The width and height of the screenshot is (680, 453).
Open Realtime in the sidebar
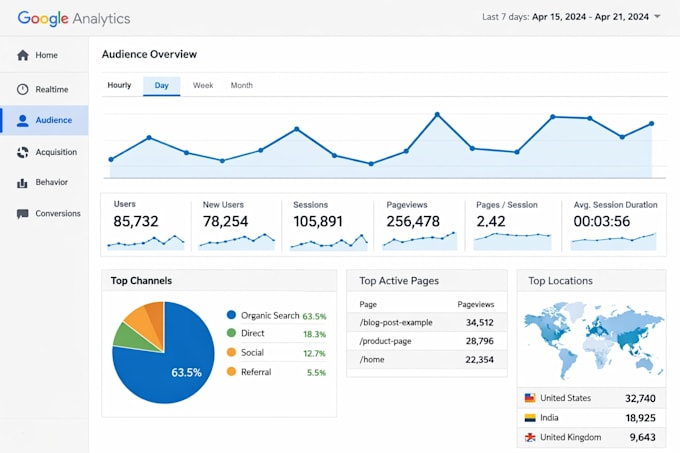click(44, 89)
